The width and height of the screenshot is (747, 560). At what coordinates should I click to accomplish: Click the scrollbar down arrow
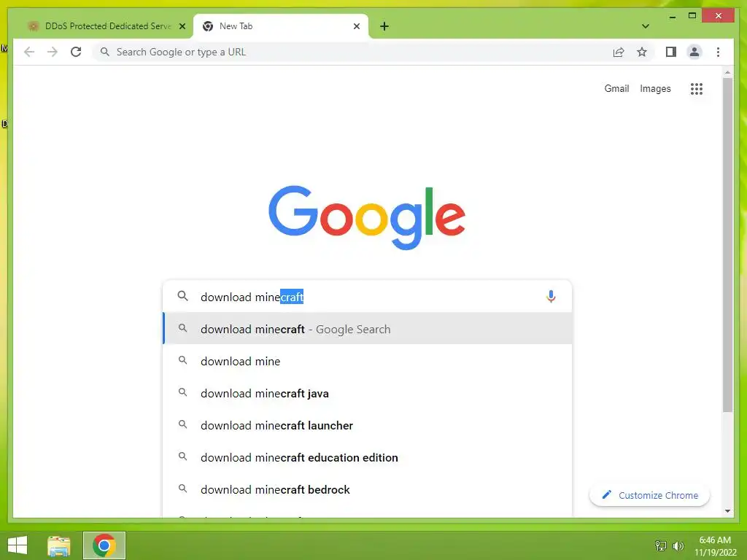tap(727, 511)
